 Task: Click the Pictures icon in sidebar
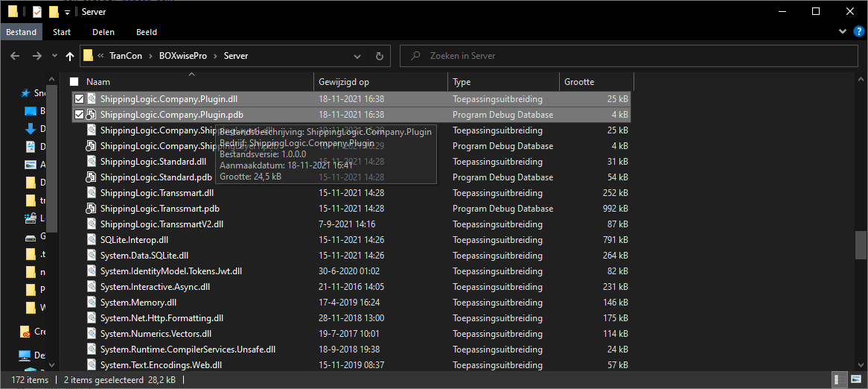tap(31, 165)
